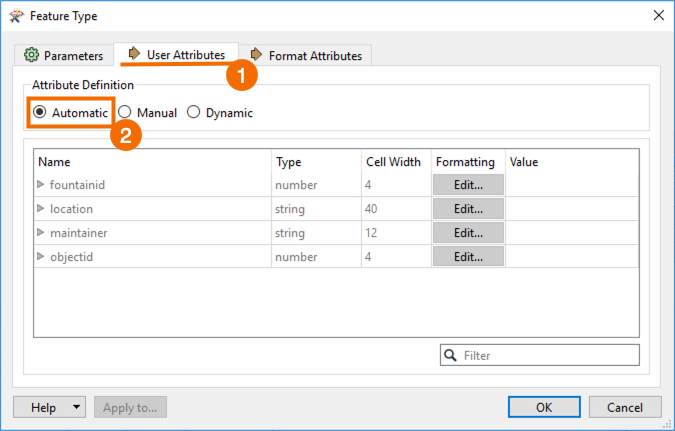Click the arrow icon on Format Attributes tab
Viewport: 675px width, 431px height.
pyautogui.click(x=256, y=54)
